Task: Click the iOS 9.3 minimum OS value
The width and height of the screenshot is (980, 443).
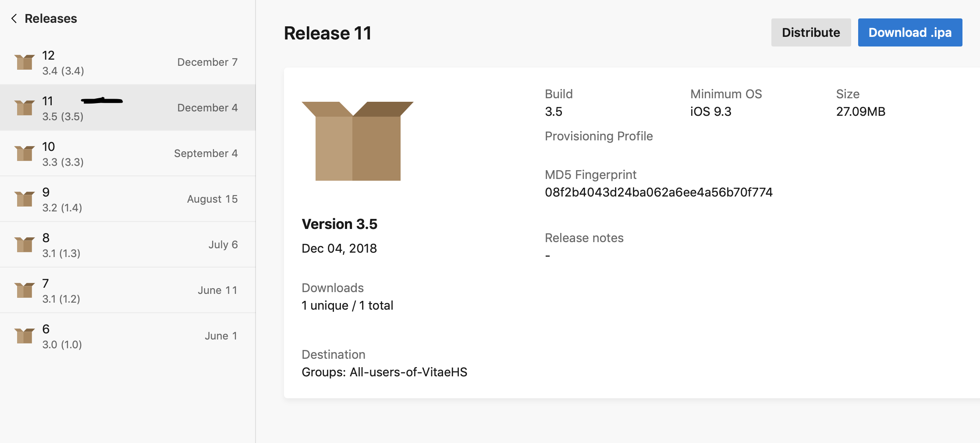Action: coord(711,111)
